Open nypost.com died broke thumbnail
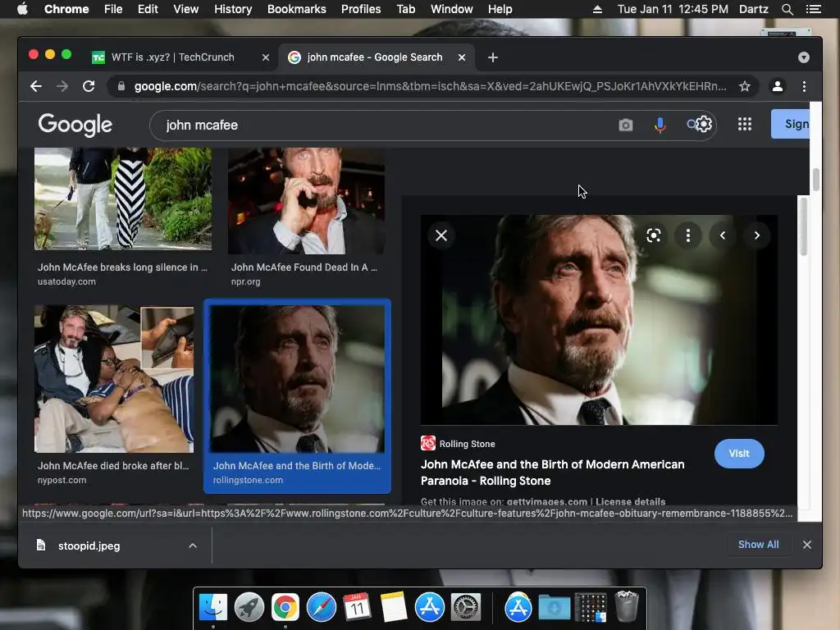This screenshot has height=630, width=840. pyautogui.click(x=114, y=379)
